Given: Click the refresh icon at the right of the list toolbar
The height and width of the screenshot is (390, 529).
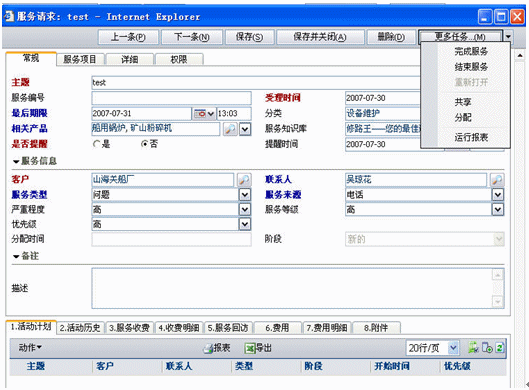Looking at the screenshot, I should click(500, 347).
